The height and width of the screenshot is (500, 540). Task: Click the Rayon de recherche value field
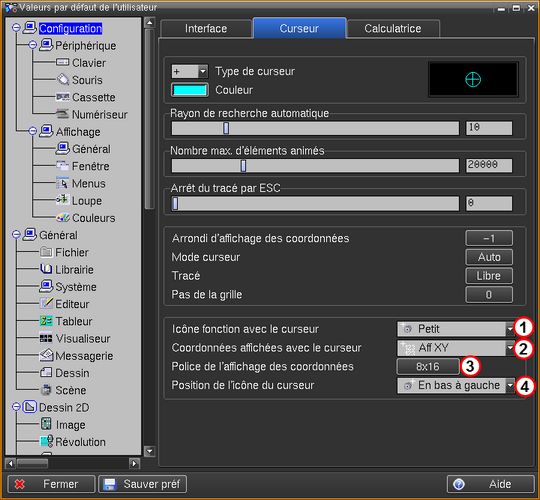pos(489,128)
